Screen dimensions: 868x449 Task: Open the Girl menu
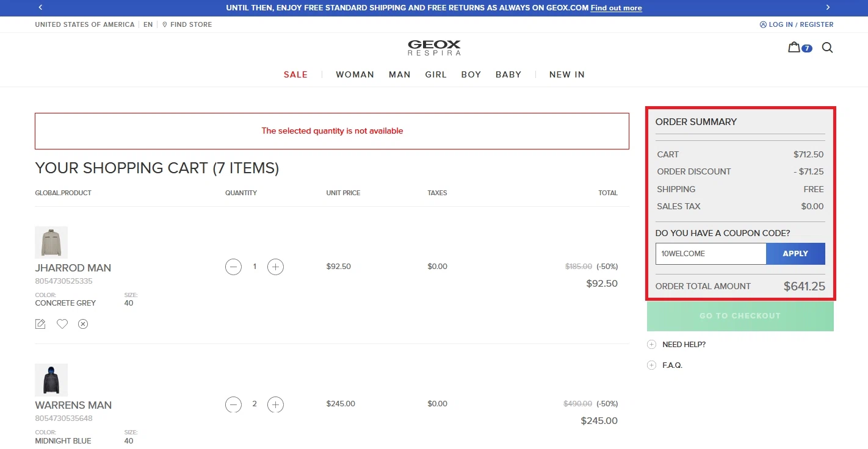coord(436,74)
